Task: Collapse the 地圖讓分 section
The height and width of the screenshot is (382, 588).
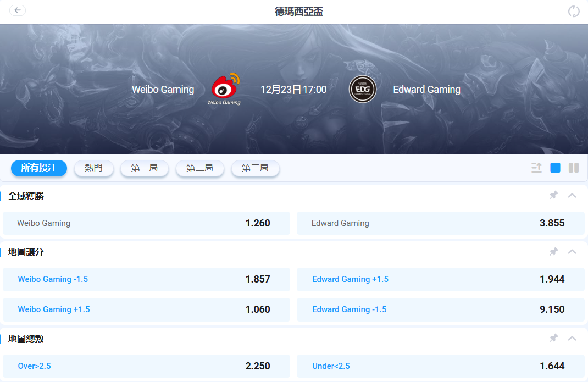Action: pyautogui.click(x=572, y=251)
